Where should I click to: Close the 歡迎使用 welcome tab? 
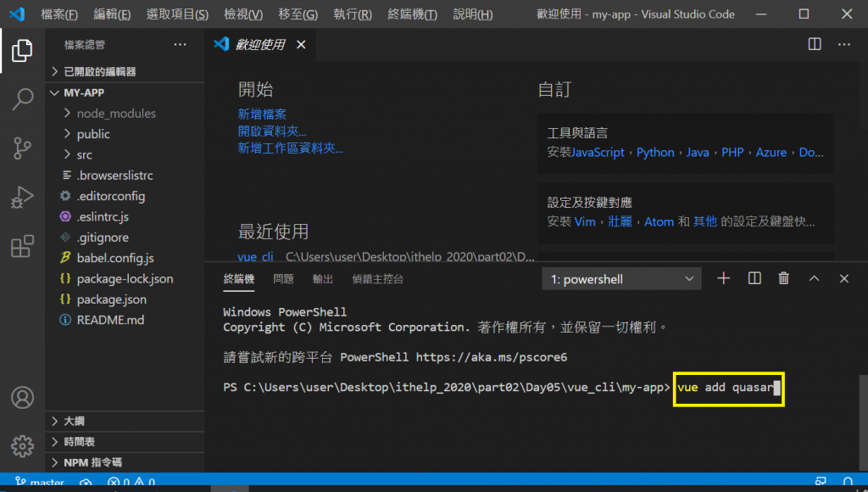[301, 44]
